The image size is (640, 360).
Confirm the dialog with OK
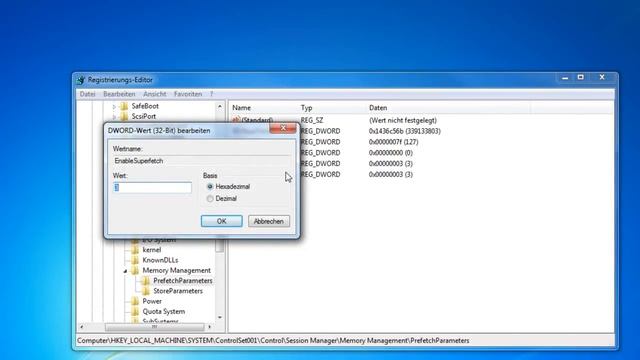(x=222, y=221)
